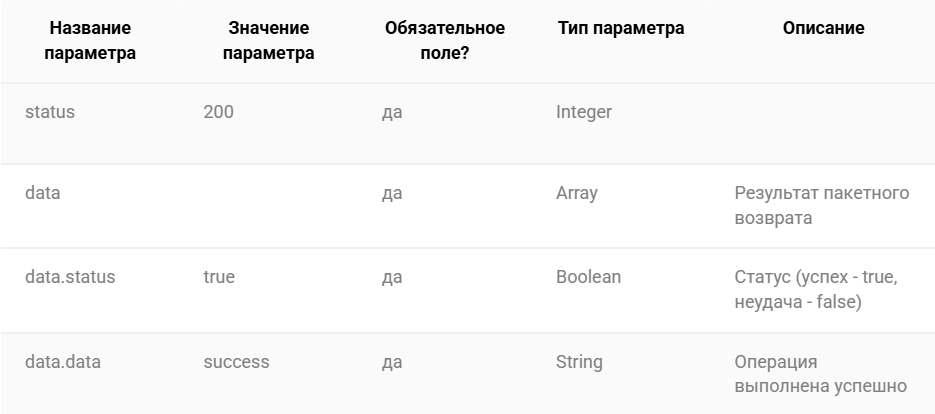Click the "Значение параметра" column header
The width and height of the screenshot is (935, 414).
point(268,41)
